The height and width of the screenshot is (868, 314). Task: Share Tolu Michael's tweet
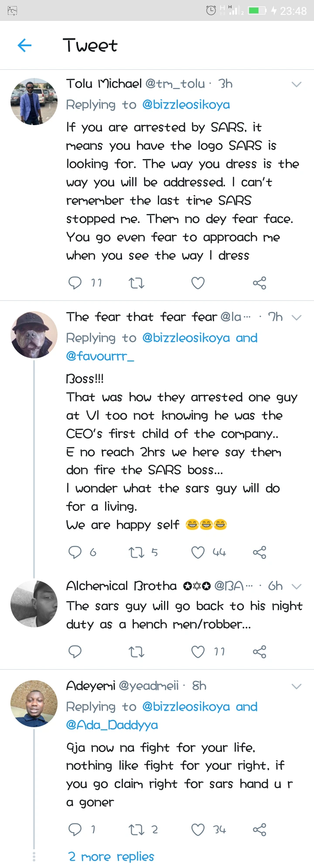point(259,283)
